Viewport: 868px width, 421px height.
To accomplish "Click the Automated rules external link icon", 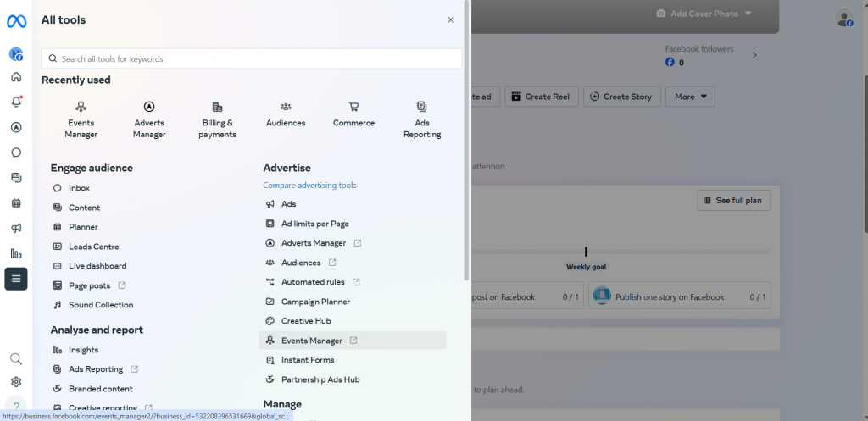I will [x=357, y=282].
